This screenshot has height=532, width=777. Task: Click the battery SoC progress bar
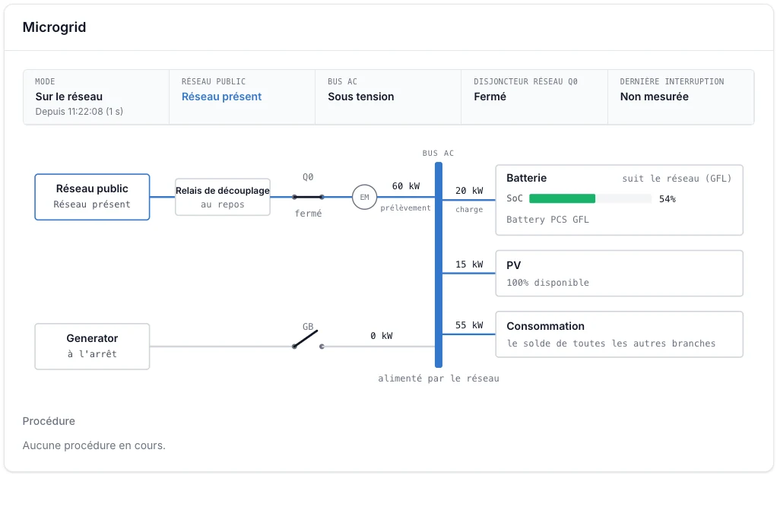click(590, 198)
